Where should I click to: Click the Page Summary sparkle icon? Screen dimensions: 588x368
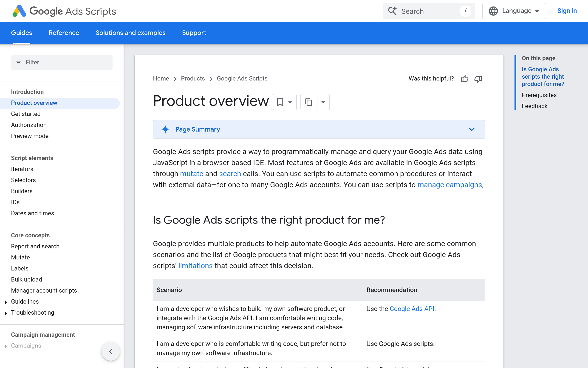click(x=165, y=129)
